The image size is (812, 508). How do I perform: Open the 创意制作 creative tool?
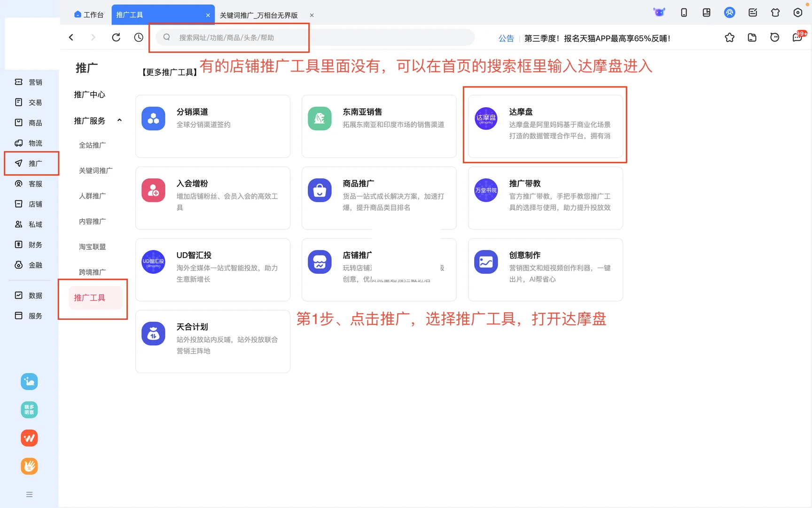(x=544, y=270)
